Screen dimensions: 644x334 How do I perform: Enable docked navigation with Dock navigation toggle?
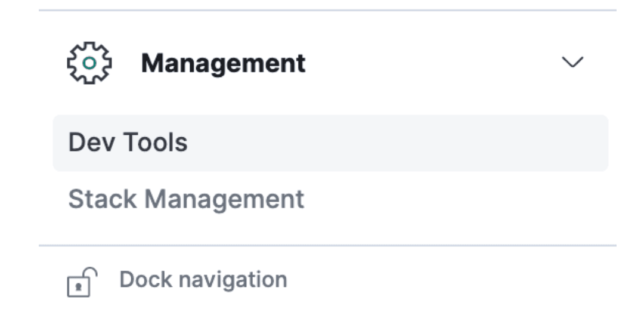(x=203, y=279)
